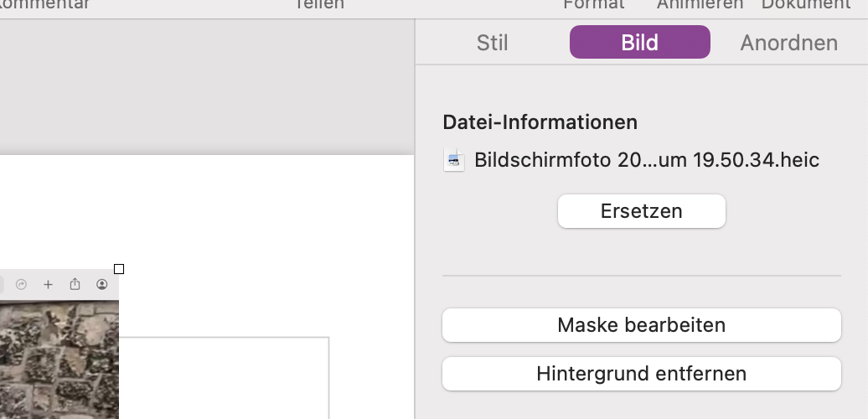Click the share icon in the inserted screenshot

(75, 285)
